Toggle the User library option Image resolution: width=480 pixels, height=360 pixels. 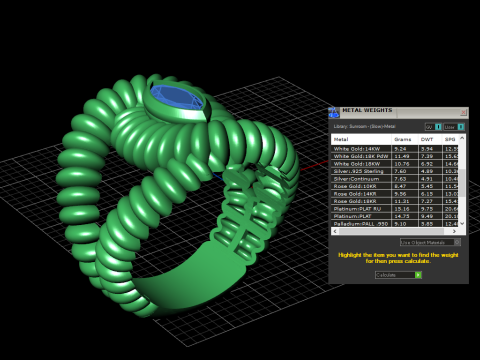454,127
